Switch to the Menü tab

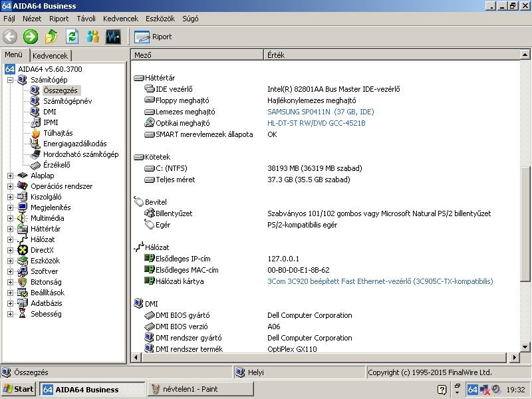coord(13,55)
